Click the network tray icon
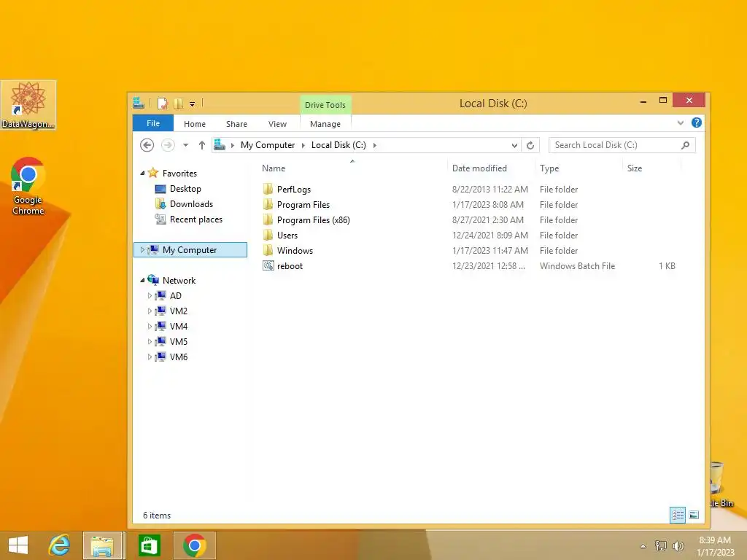The height and width of the screenshot is (560, 747). pyautogui.click(x=660, y=545)
